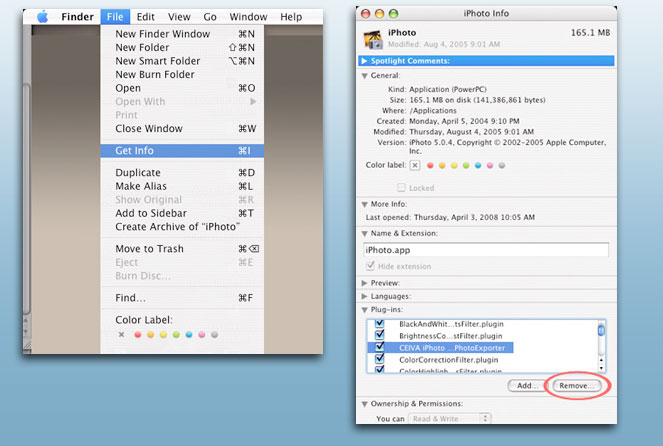Uncheck ColorCorrectionFilter.plugin checkbox
This screenshot has width=663, height=446.
pyautogui.click(x=380, y=359)
